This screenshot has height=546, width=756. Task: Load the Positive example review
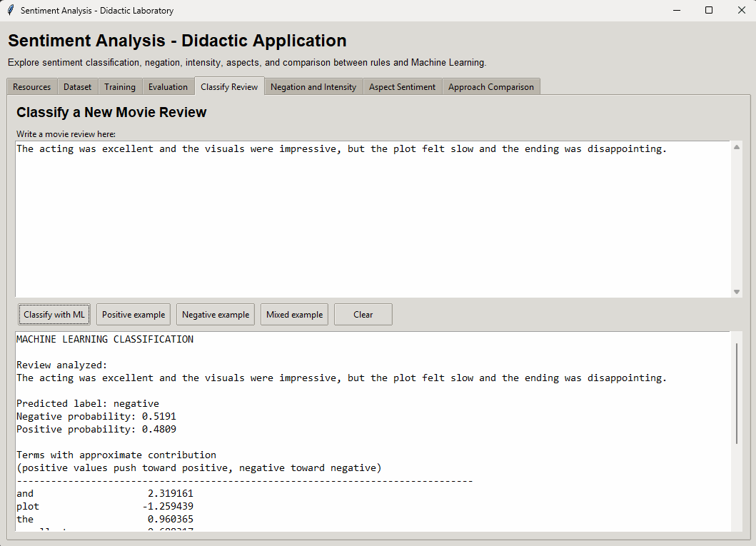click(x=133, y=315)
